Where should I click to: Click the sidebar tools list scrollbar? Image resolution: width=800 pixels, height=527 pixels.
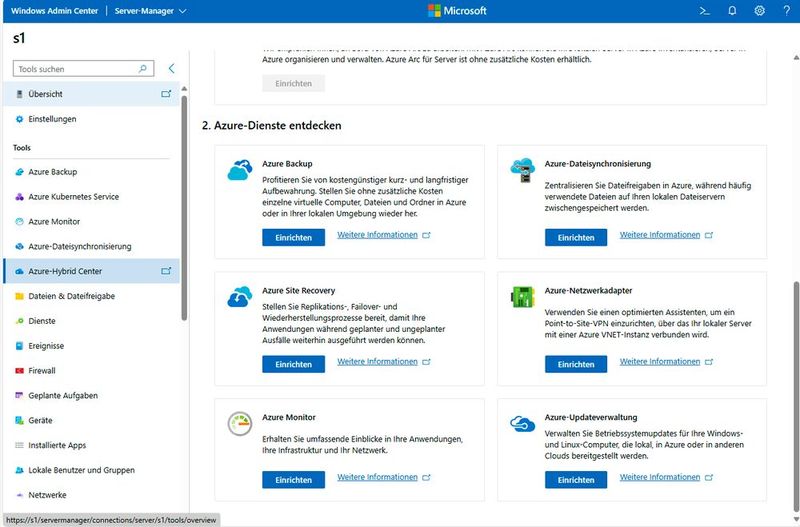(x=184, y=208)
